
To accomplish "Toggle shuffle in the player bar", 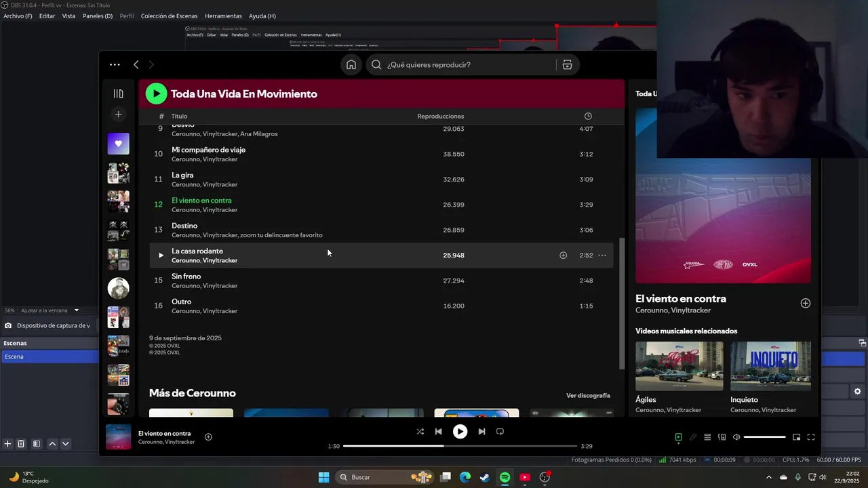I will 420,431.
